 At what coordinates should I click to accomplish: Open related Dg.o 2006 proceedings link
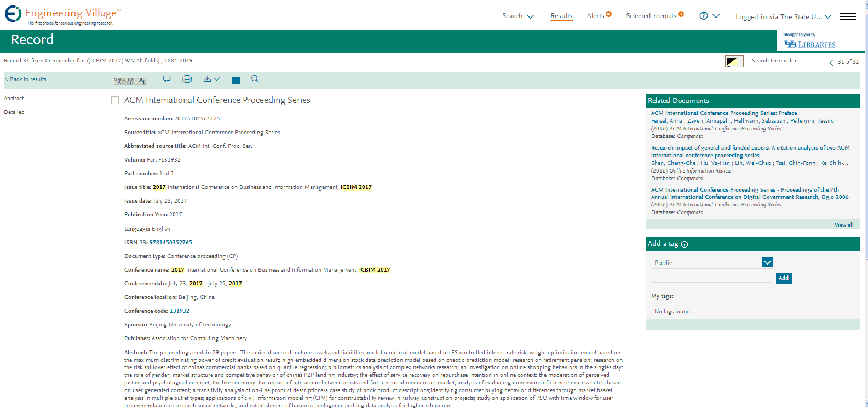coord(750,193)
